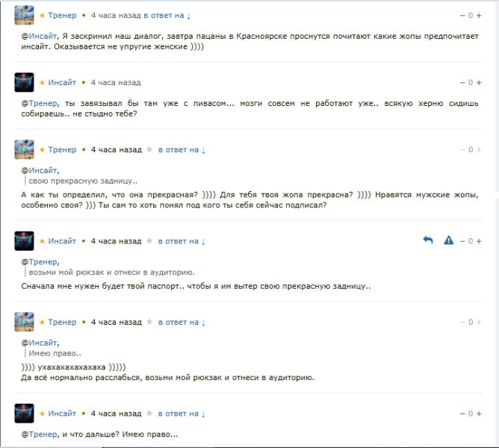Toggle favorite star on Инсайт's passport comment

[149, 241]
